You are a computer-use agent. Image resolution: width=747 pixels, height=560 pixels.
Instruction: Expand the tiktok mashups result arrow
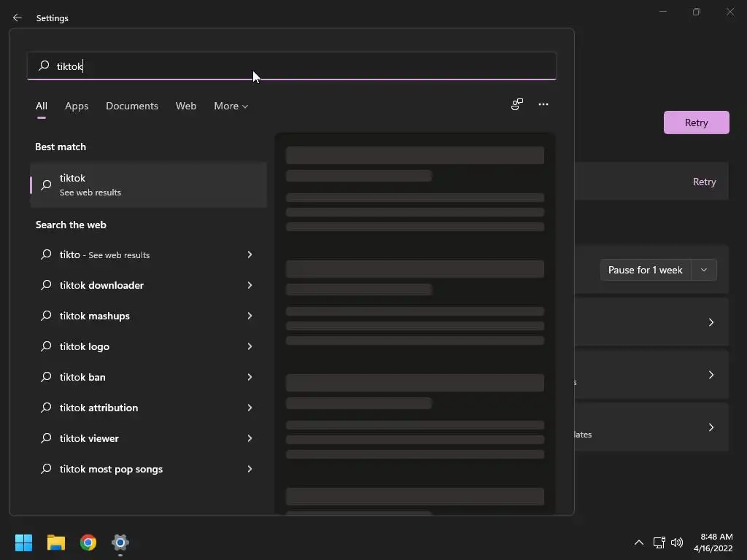click(249, 315)
